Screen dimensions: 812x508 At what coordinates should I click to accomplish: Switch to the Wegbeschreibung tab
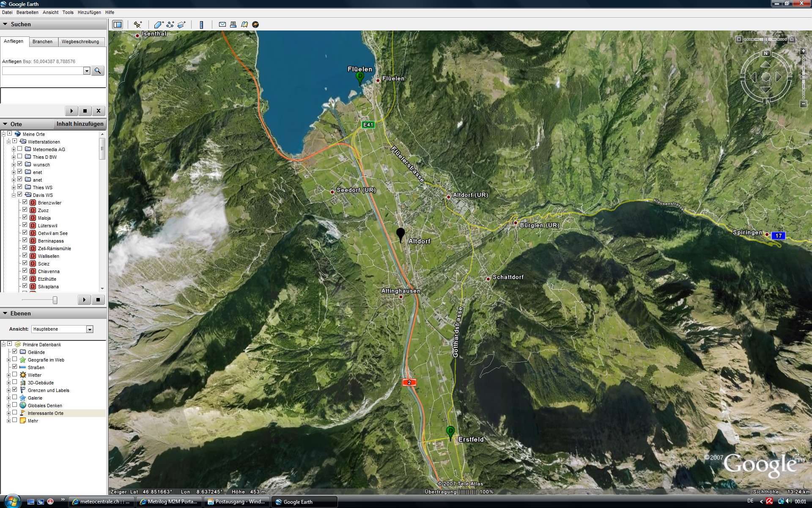click(80, 41)
